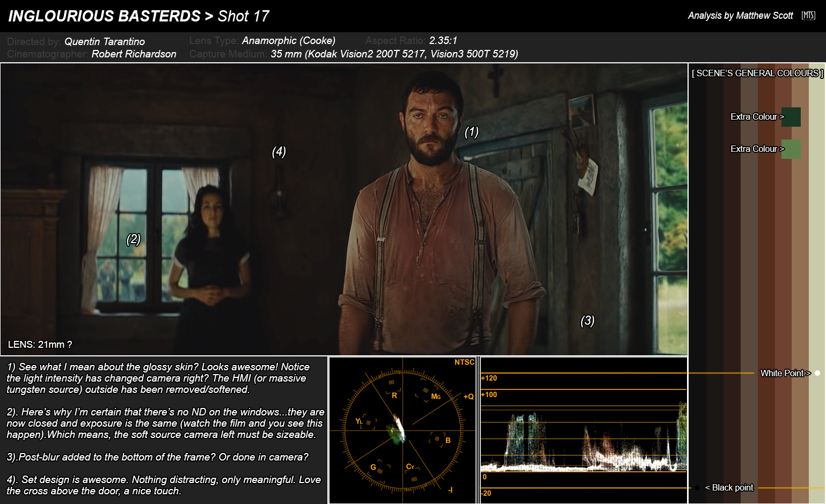Click the 'SCENE'S GENERAL COLOURS' heading

coord(757,73)
